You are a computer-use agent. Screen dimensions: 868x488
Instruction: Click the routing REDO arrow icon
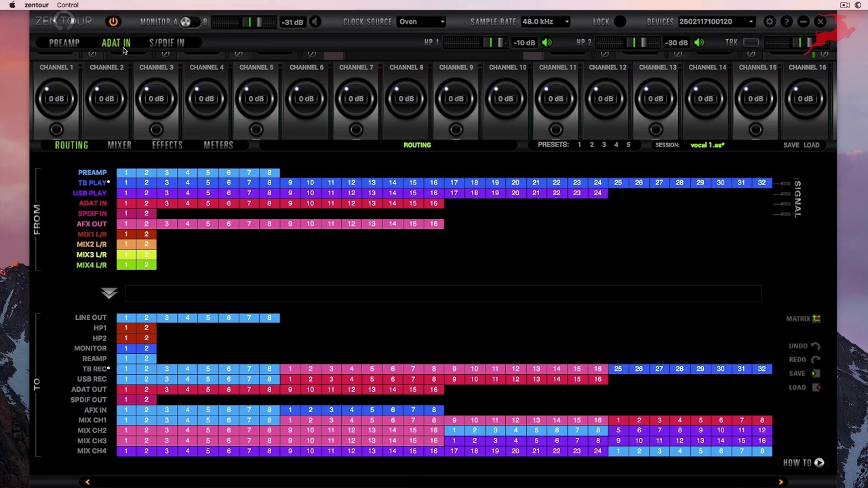coord(816,360)
